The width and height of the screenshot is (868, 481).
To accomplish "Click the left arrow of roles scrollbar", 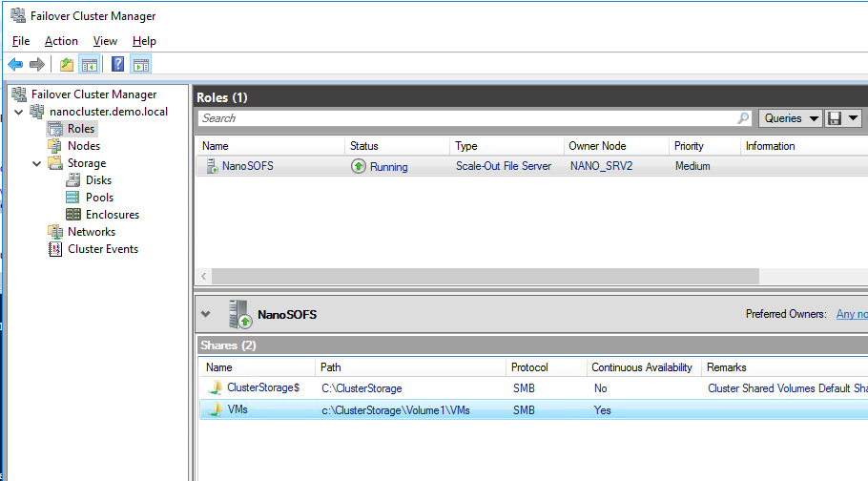I will pyautogui.click(x=204, y=276).
